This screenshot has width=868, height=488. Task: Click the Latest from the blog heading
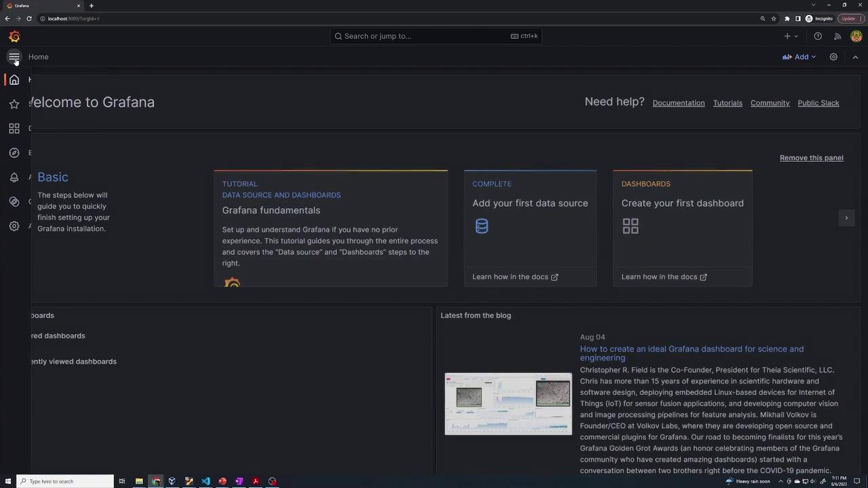pyautogui.click(x=476, y=315)
